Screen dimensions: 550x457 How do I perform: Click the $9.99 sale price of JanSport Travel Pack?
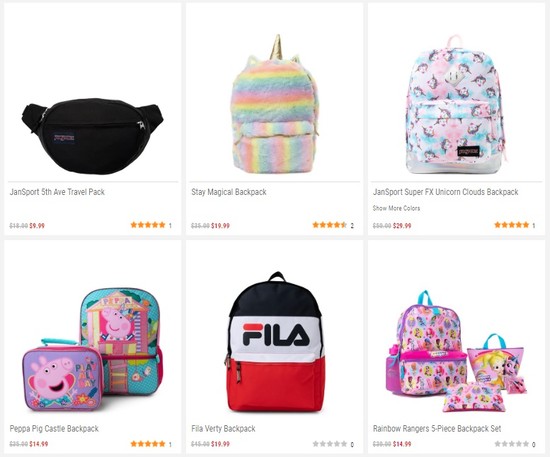(37, 226)
